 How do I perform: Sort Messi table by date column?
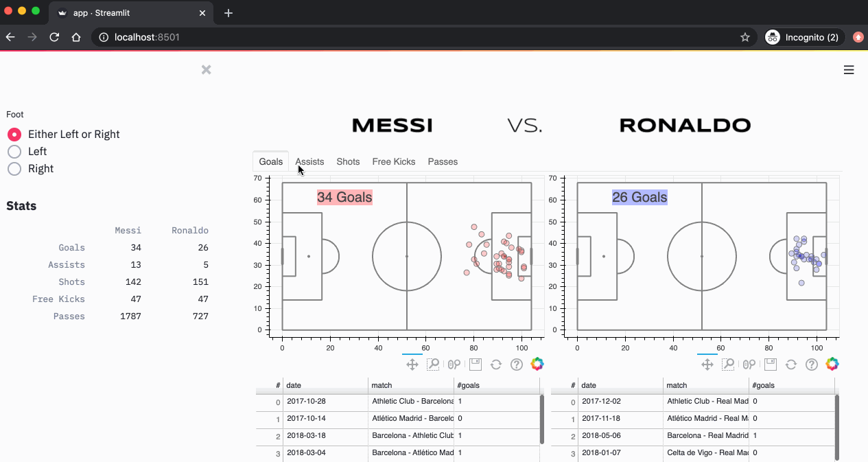[x=325, y=385]
